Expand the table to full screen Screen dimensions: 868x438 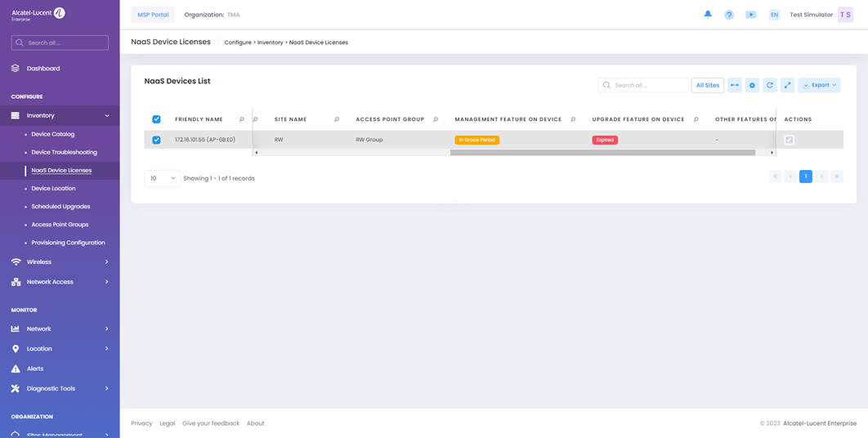[788, 85]
